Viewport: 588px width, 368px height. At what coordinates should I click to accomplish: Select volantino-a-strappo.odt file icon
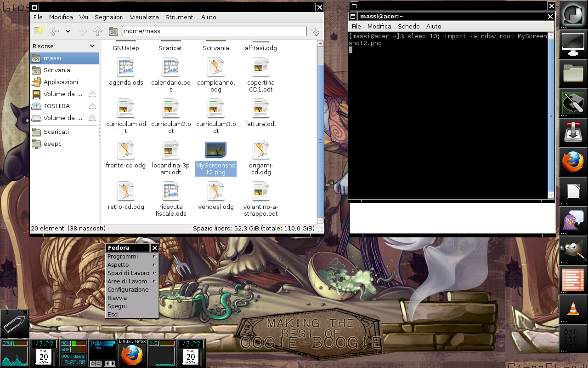pyautogui.click(x=261, y=191)
